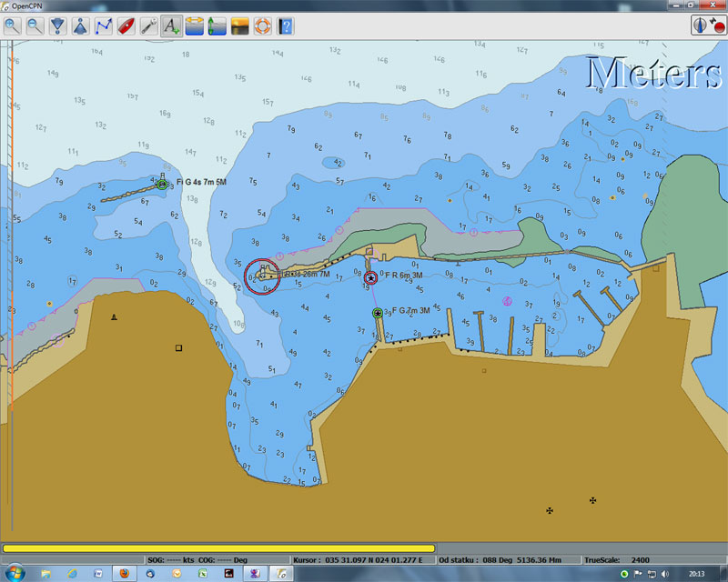Toggle chart text display button
This screenshot has width=728, height=582.
(171, 25)
